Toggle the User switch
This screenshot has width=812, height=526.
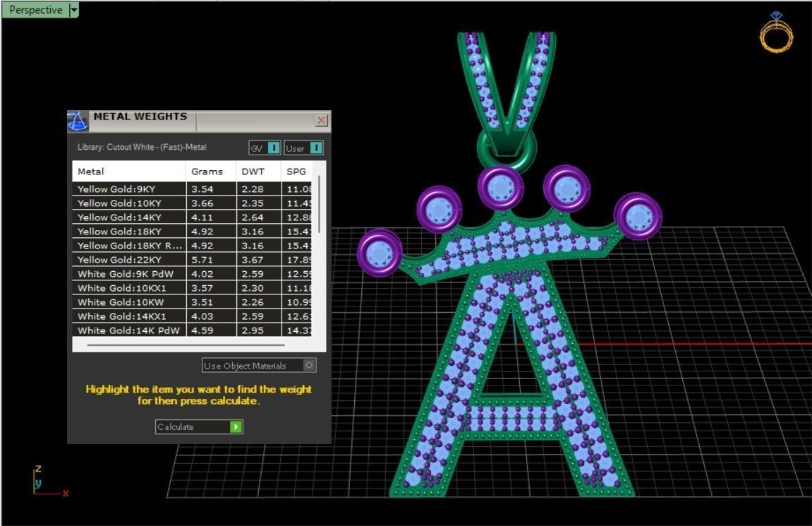click(303, 148)
